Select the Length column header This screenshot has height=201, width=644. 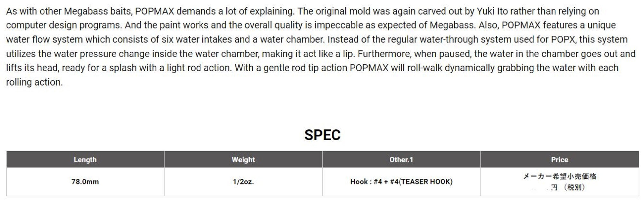click(85, 159)
